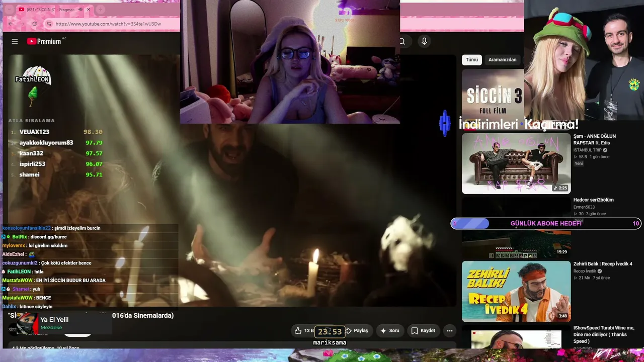
Task: Expand the browser tab search dropdown
Action: click(x=9, y=10)
